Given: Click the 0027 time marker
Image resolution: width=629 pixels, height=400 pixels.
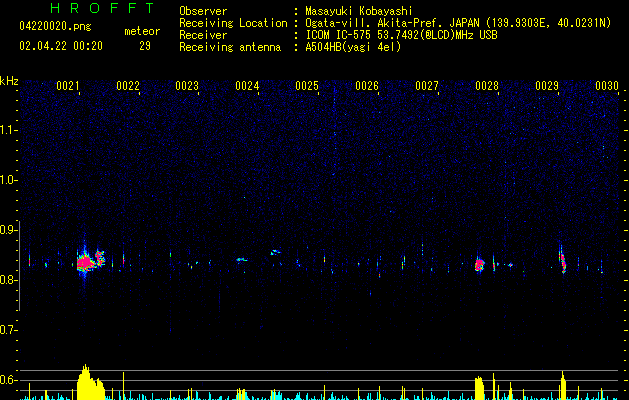Looking at the screenshot, I should point(427,86).
